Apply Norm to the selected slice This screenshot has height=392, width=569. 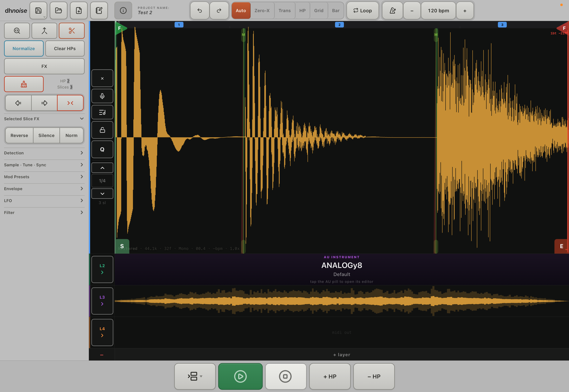coord(72,135)
